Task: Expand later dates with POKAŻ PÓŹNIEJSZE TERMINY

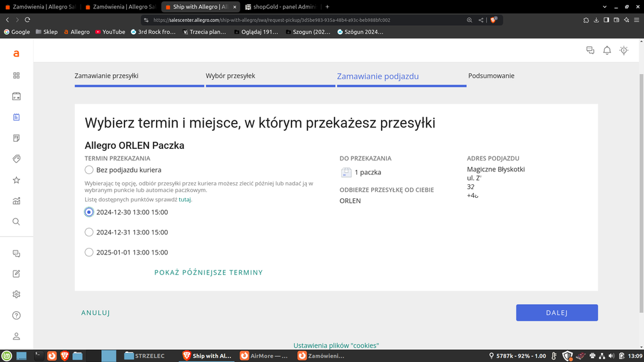Action: (209, 272)
